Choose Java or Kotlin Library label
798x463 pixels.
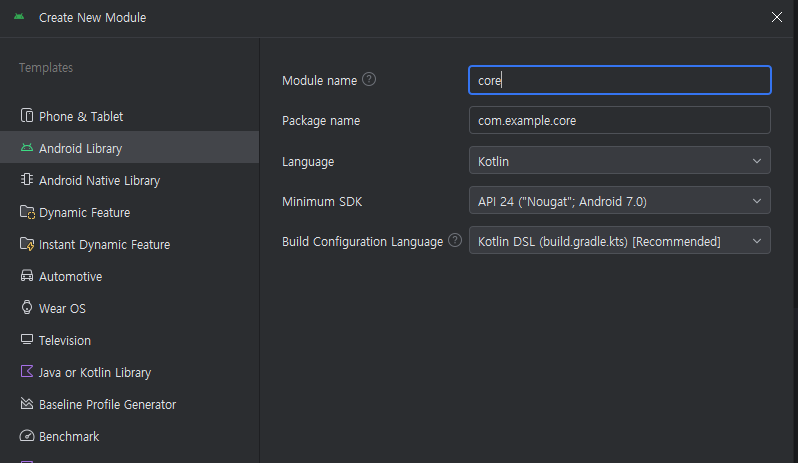coord(95,373)
